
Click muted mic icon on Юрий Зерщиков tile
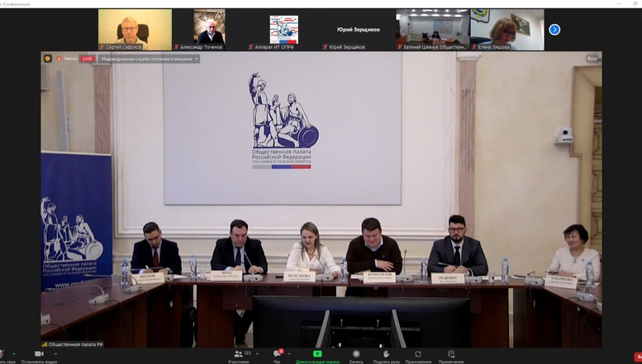326,47
